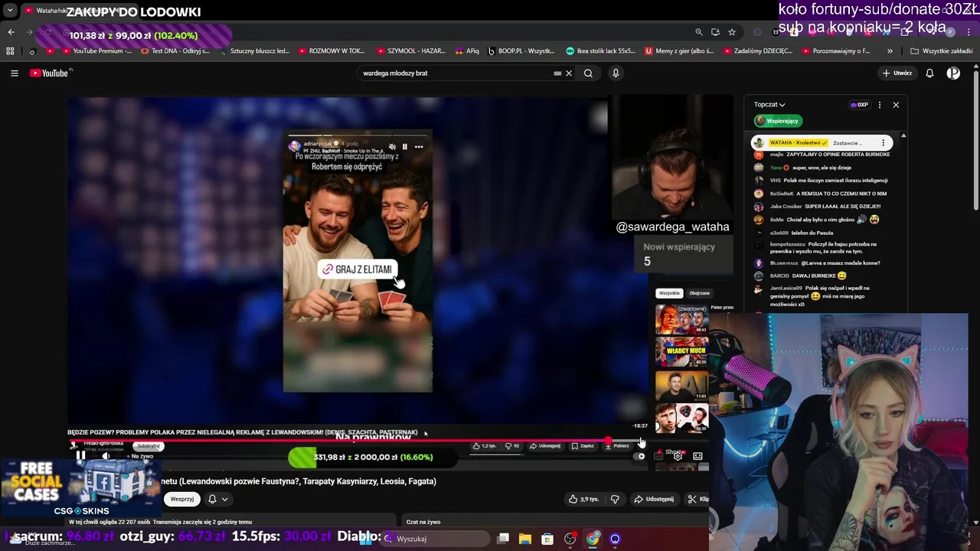Open browser tab search dropdown
This screenshot has height=551, width=980.
coord(10,11)
